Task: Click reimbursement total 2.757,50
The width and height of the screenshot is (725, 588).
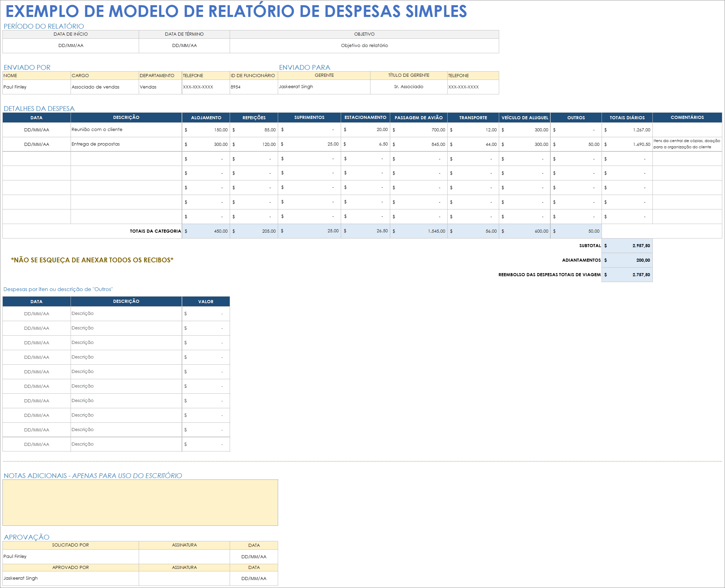Action: tap(627, 275)
